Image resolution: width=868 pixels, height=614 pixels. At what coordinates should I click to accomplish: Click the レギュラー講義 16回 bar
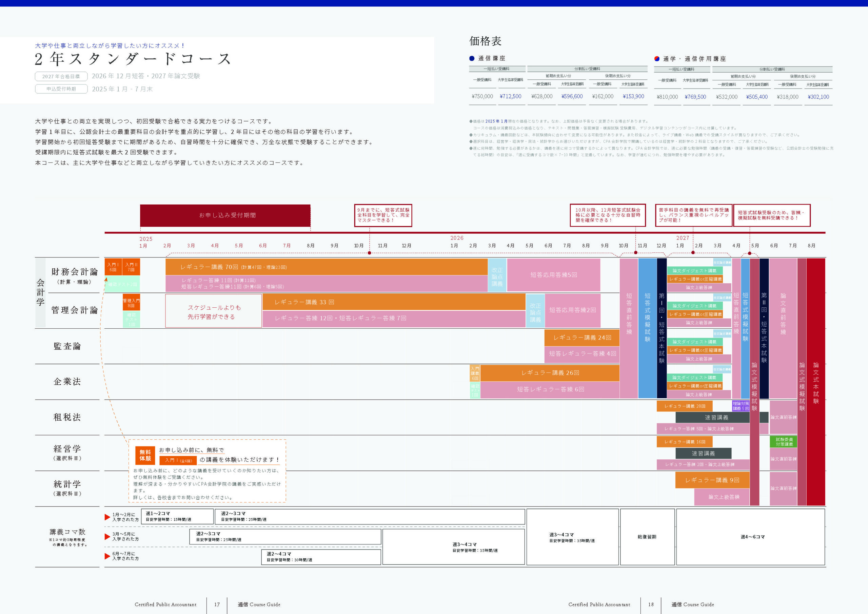click(685, 442)
